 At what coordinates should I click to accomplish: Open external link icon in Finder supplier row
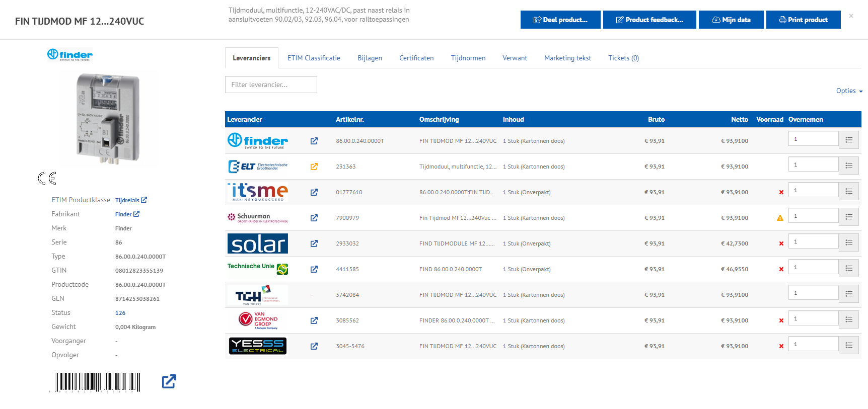314,141
